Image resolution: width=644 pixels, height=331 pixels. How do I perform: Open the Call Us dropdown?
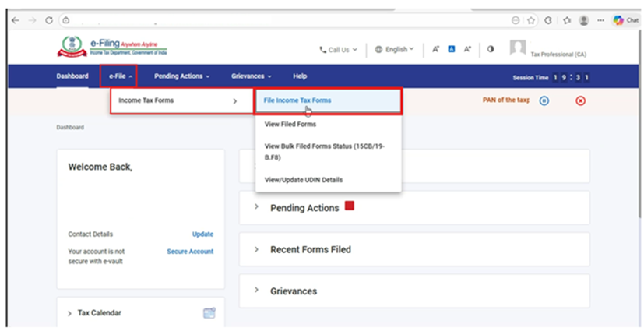pos(338,50)
